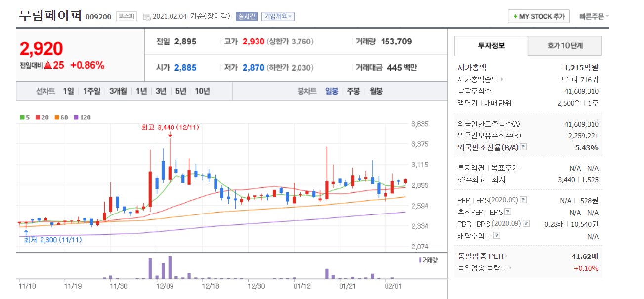Click the stock code 009200

coord(98,17)
